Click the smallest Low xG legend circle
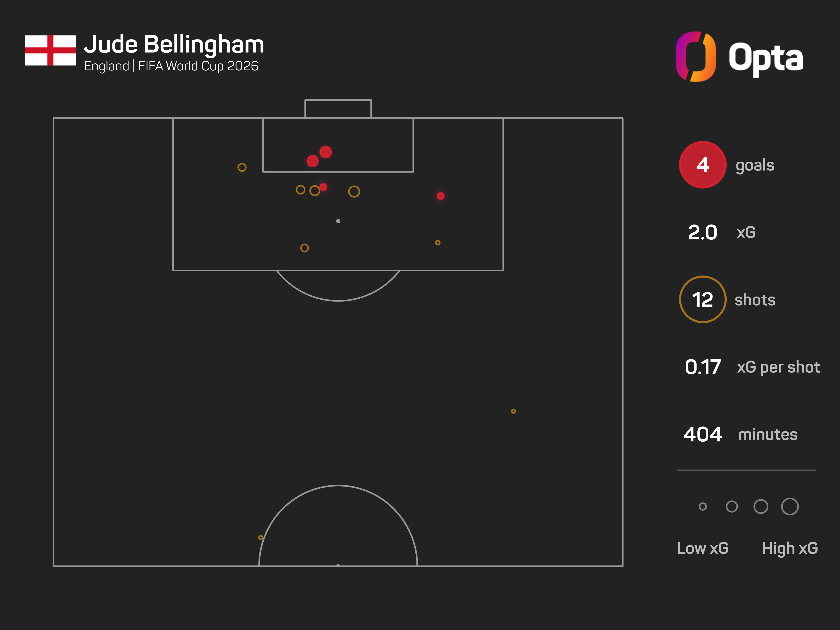 tap(702, 506)
